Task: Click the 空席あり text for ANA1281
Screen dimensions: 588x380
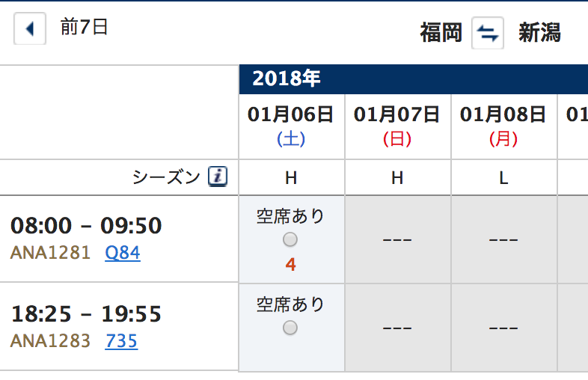Action: click(290, 216)
